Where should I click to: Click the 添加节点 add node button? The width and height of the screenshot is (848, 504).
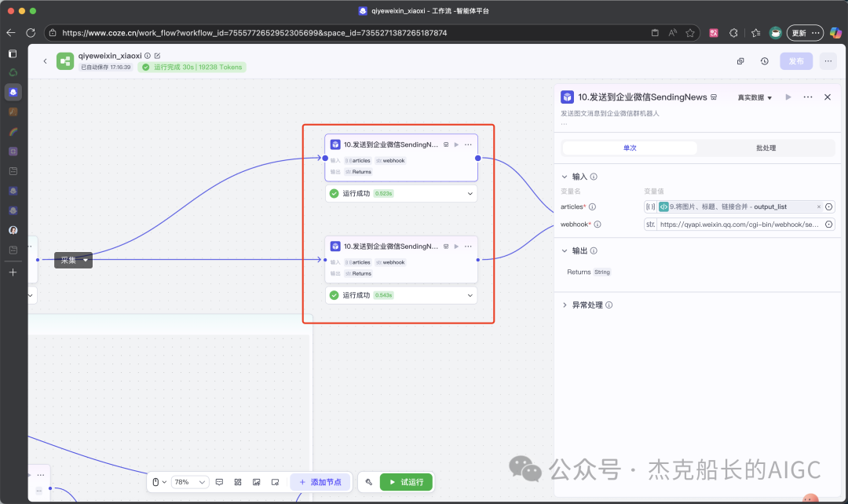(320, 482)
